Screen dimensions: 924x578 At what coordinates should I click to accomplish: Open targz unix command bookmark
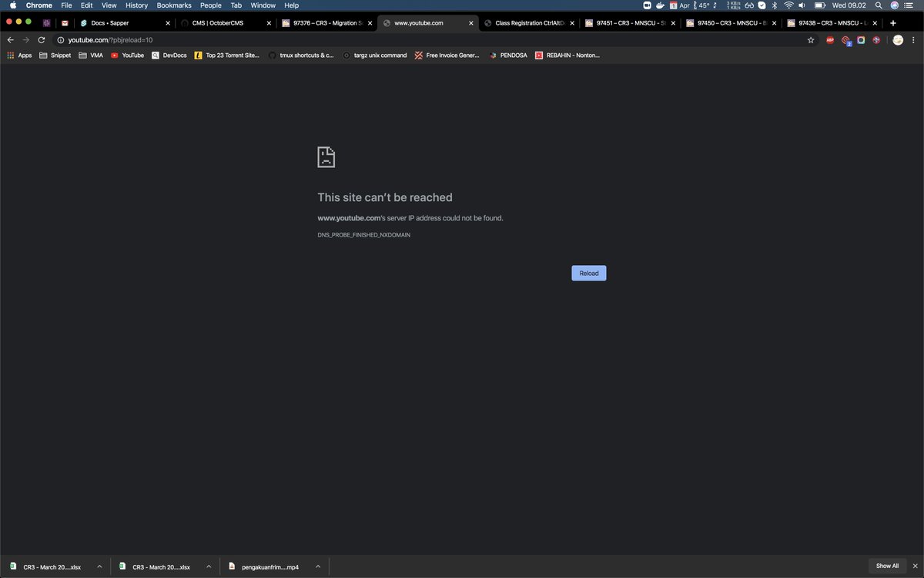(x=374, y=55)
